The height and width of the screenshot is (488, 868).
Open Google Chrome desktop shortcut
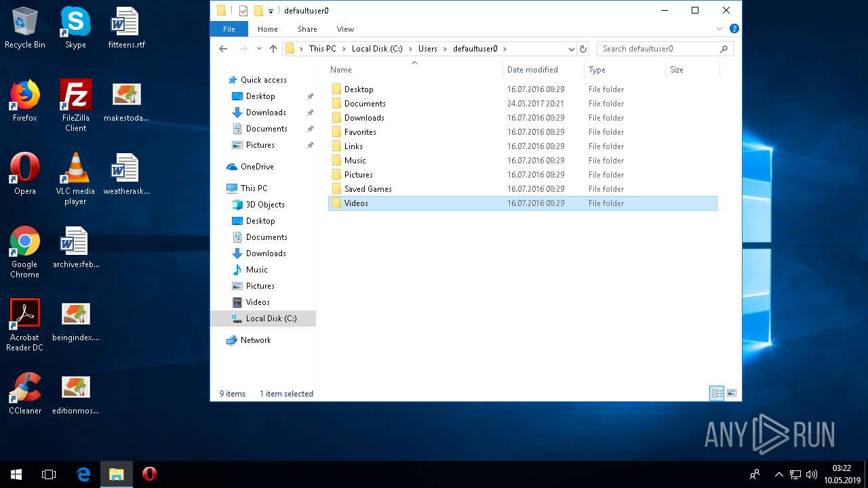pos(25,253)
